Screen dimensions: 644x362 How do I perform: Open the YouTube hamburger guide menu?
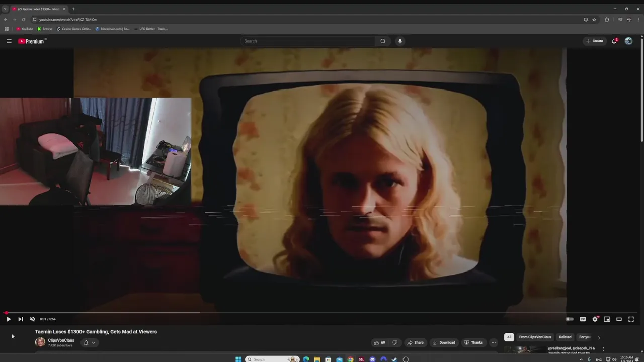coord(9,41)
